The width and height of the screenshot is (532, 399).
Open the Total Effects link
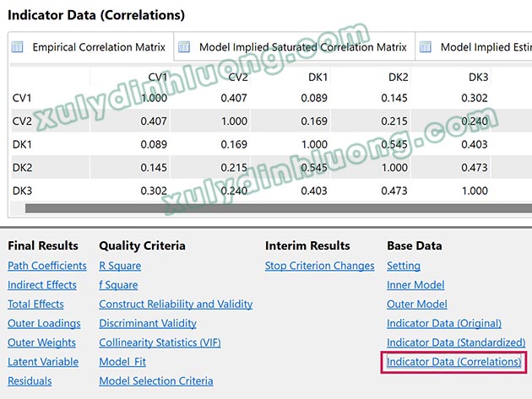click(x=35, y=304)
